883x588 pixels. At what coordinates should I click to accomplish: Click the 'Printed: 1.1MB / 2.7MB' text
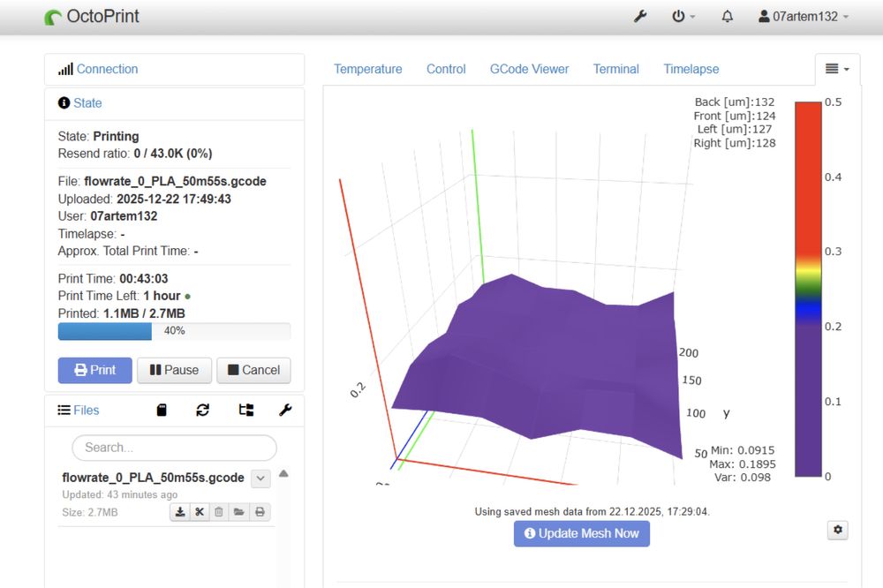click(x=122, y=313)
